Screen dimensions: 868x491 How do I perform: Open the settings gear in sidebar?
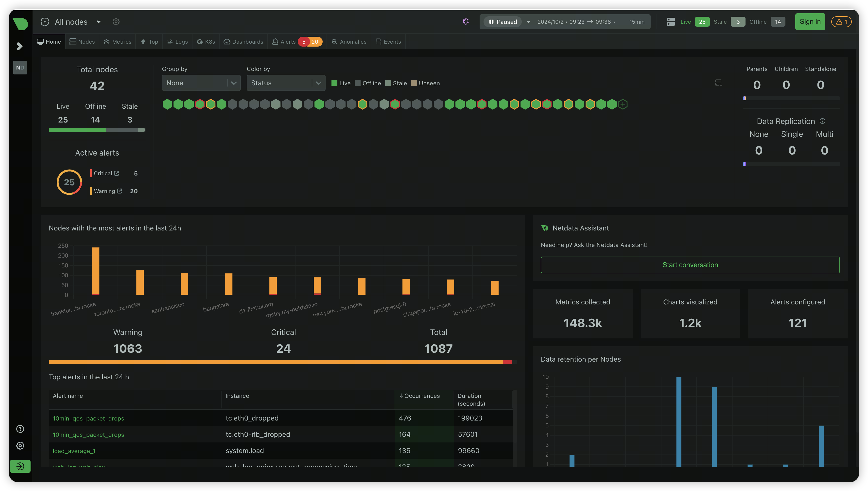pyautogui.click(x=20, y=446)
